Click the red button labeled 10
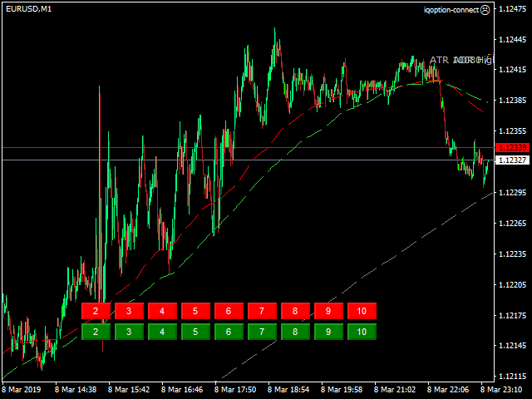Image resolution: width=532 pixels, height=399 pixels. pyautogui.click(x=362, y=311)
